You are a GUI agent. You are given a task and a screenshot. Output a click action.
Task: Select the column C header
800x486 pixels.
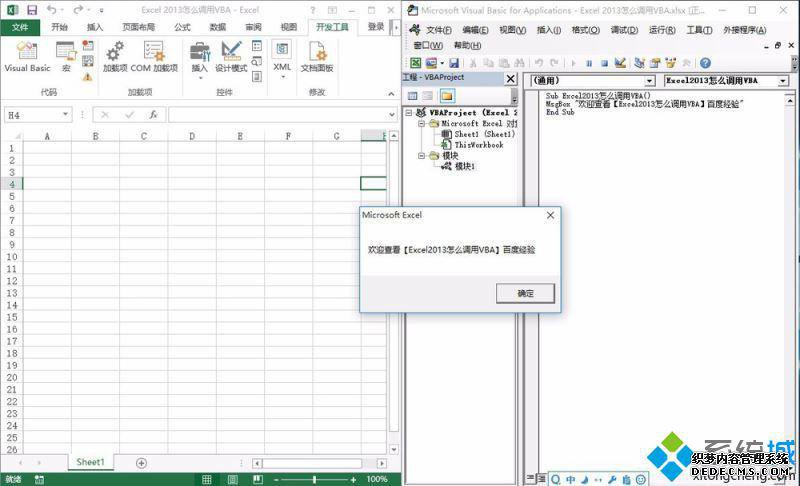(144, 136)
